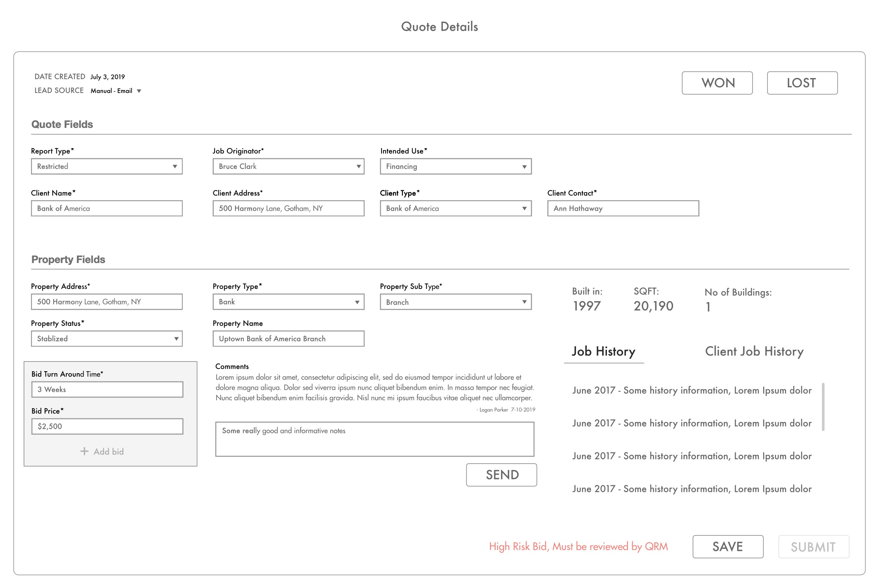
Task: Switch to the Client Job History tab
Action: coord(754,352)
